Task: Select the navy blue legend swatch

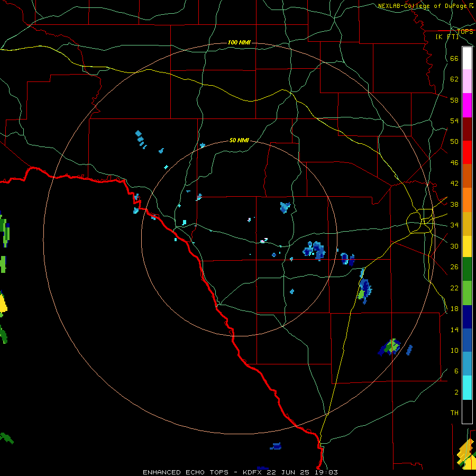Action: (467, 317)
